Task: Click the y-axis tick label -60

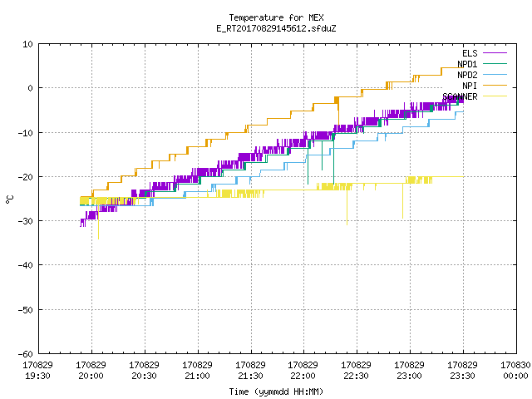Action: (26, 354)
